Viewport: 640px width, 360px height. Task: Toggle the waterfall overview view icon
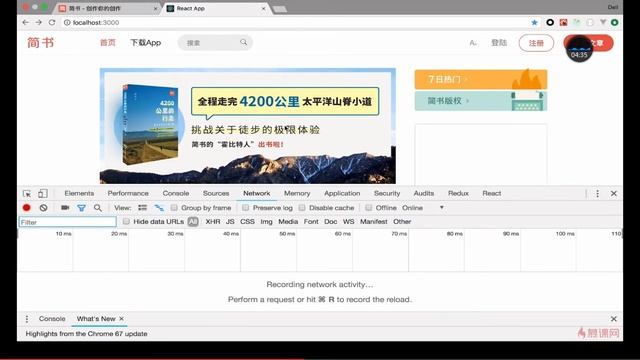pyautogui.click(x=159, y=208)
